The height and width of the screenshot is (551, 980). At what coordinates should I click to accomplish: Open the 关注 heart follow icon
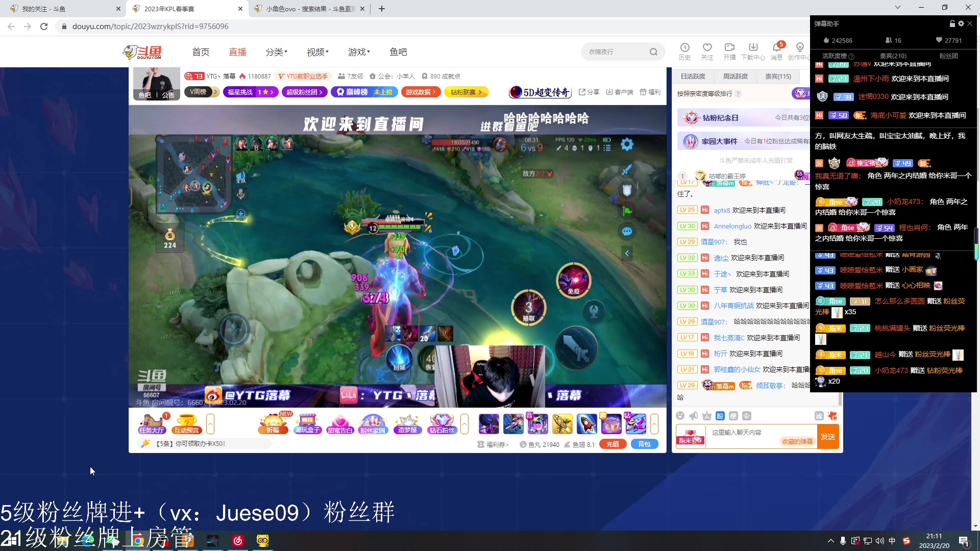(x=707, y=51)
